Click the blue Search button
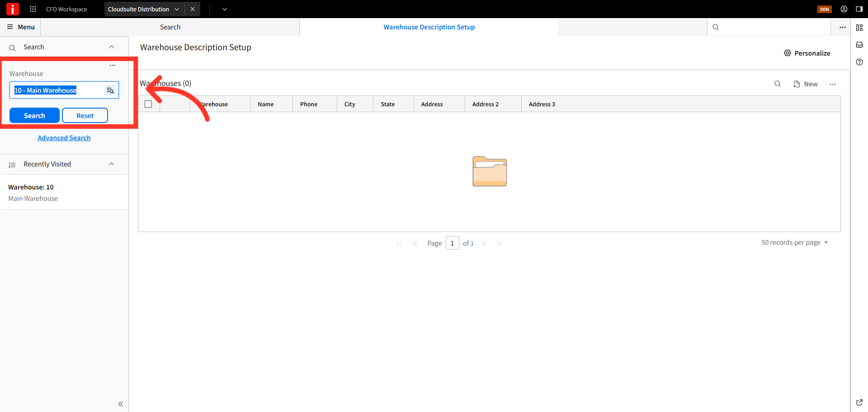The height and width of the screenshot is (412, 868). [34, 115]
